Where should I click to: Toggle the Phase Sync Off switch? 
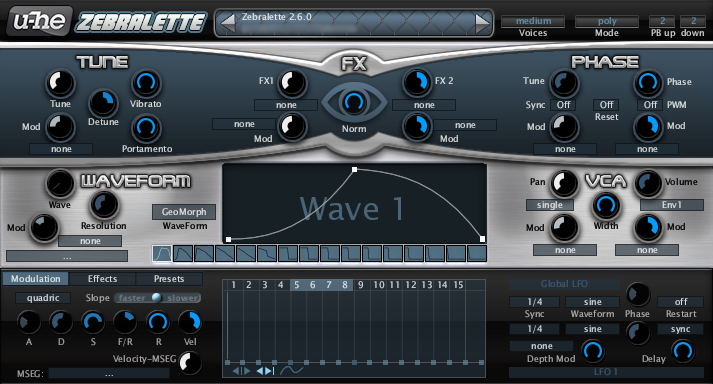pos(563,105)
